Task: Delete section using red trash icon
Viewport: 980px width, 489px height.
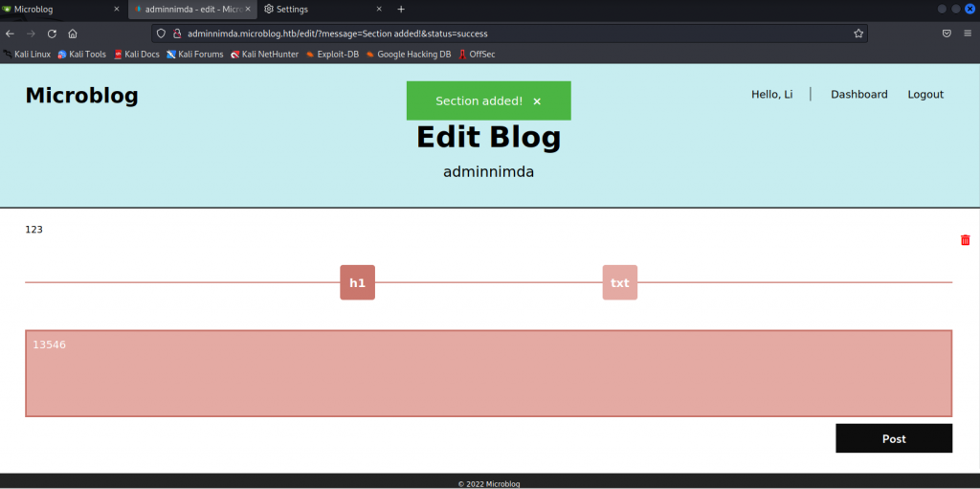Action: (x=965, y=240)
